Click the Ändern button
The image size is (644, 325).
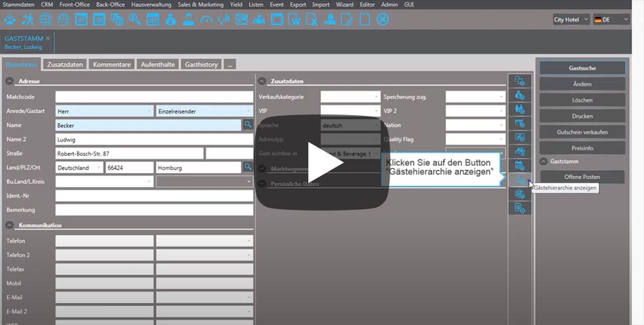coord(582,84)
